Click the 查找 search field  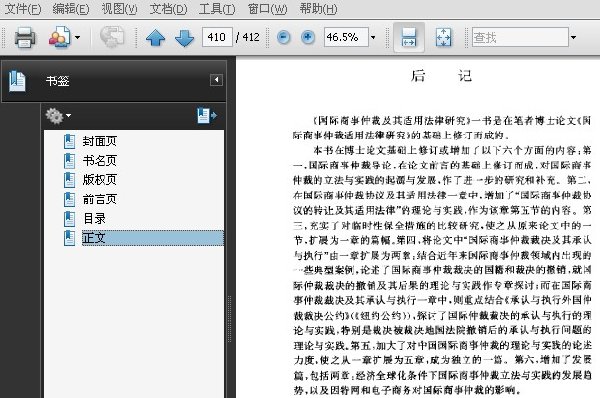pos(520,37)
